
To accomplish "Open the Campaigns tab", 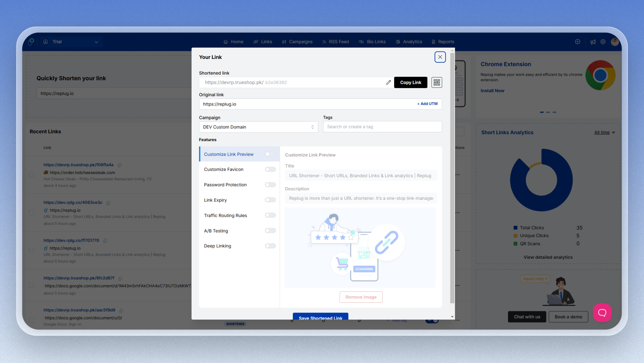I will 297,42.
